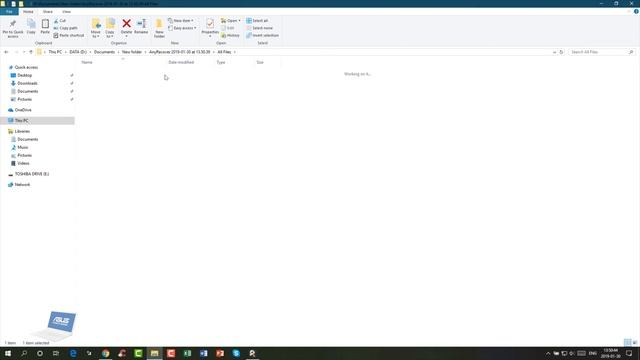The width and height of the screenshot is (640, 360).
Task: Click the address bar refresh icon
Action: [x=561, y=52]
